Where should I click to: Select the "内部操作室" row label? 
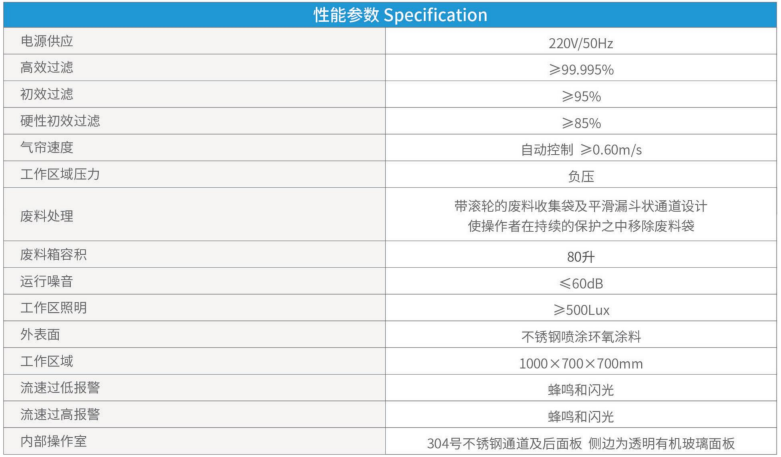tap(54, 441)
